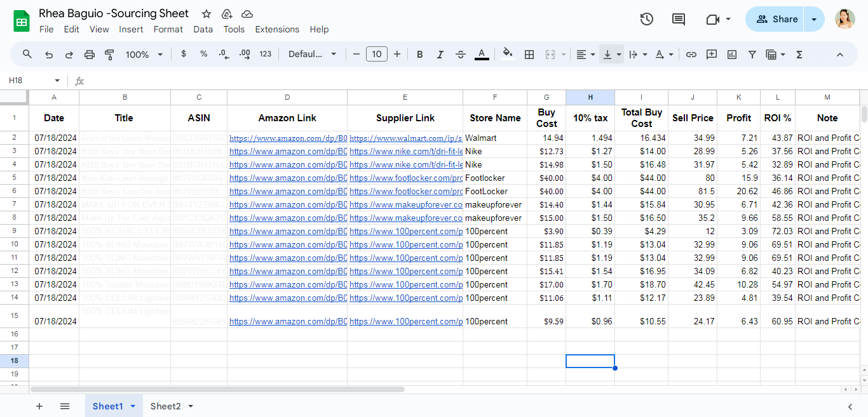Image resolution: width=868 pixels, height=417 pixels.
Task: Open the borders tool
Action: pyautogui.click(x=529, y=55)
